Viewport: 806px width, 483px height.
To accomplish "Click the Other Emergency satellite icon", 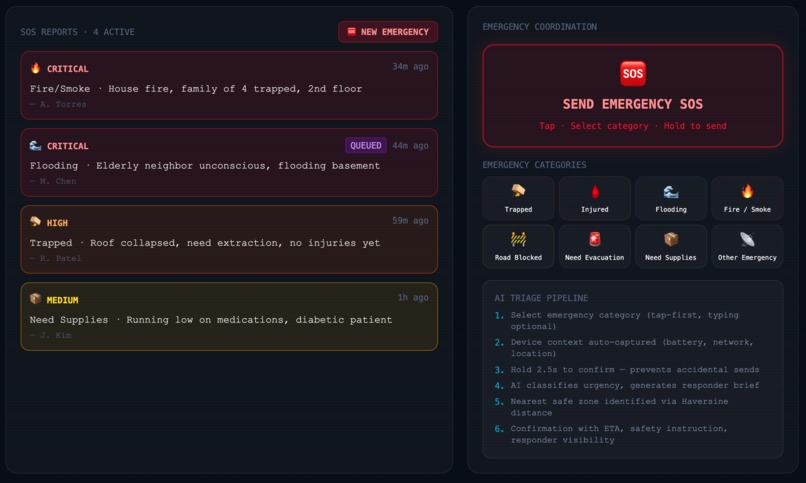I will tap(747, 239).
